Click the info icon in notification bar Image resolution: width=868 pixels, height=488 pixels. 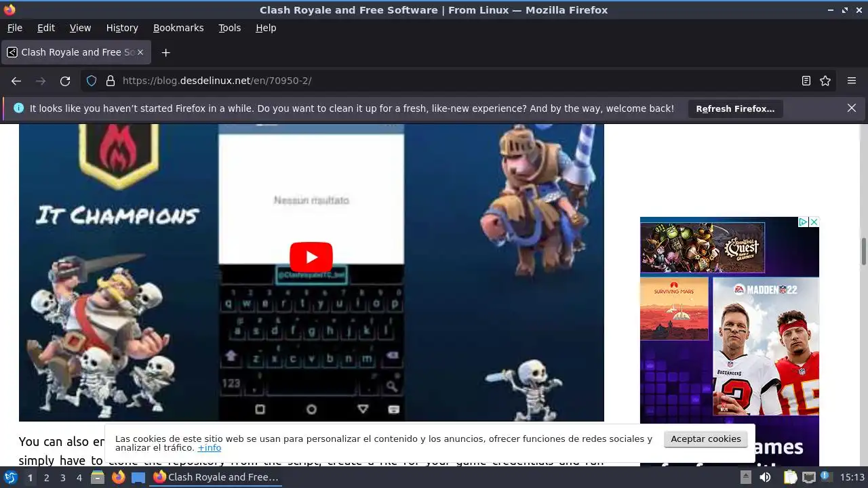pos(18,108)
